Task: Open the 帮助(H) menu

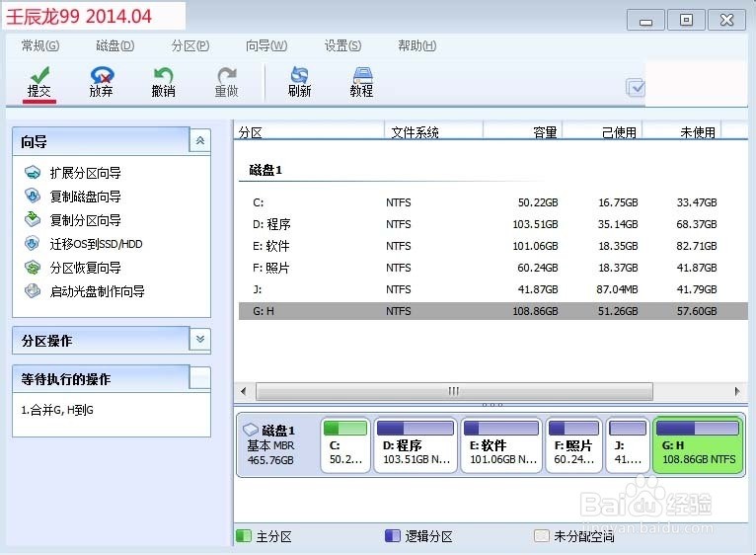Action: 417,45
